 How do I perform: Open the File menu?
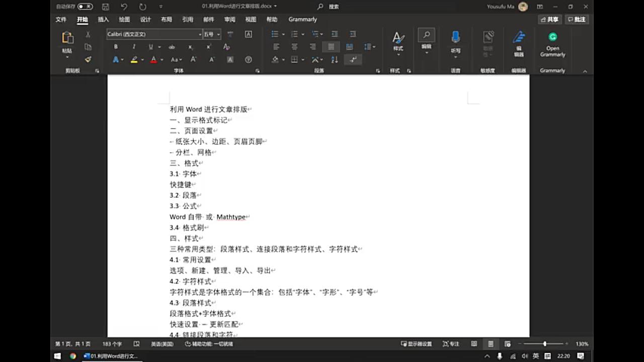point(61,19)
